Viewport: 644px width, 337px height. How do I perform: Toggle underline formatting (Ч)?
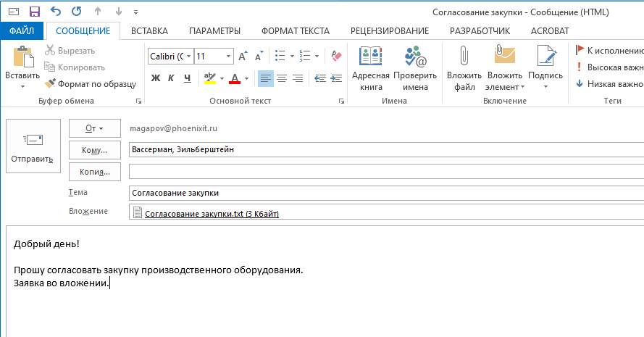click(188, 78)
